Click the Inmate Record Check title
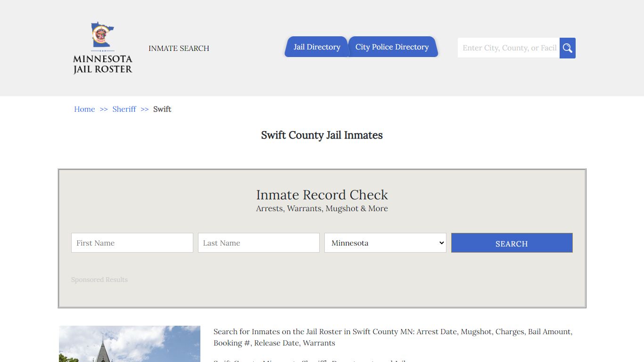The width and height of the screenshot is (644, 362). click(322, 195)
